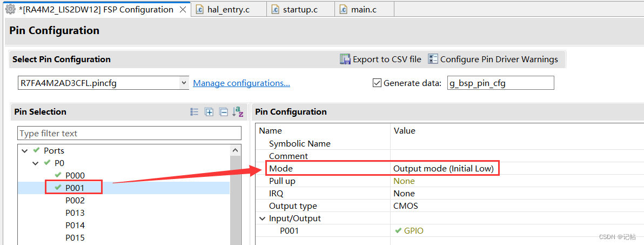
Task: Collapse the Ports tree node
Action: click(x=24, y=151)
